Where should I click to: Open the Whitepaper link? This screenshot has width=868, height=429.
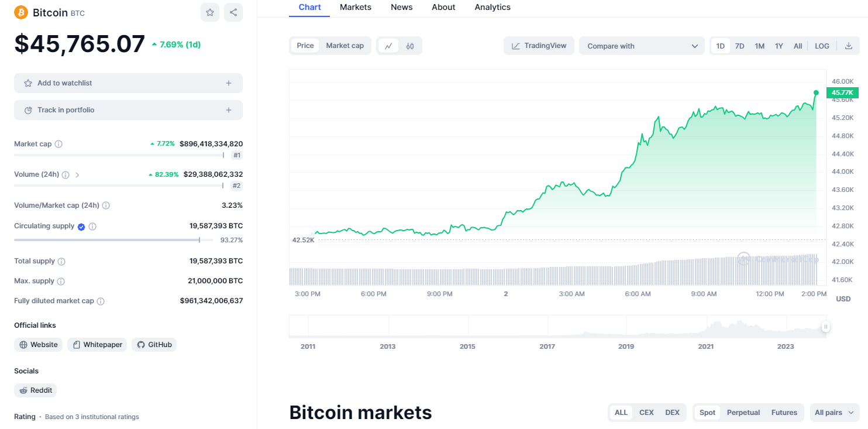(x=97, y=345)
